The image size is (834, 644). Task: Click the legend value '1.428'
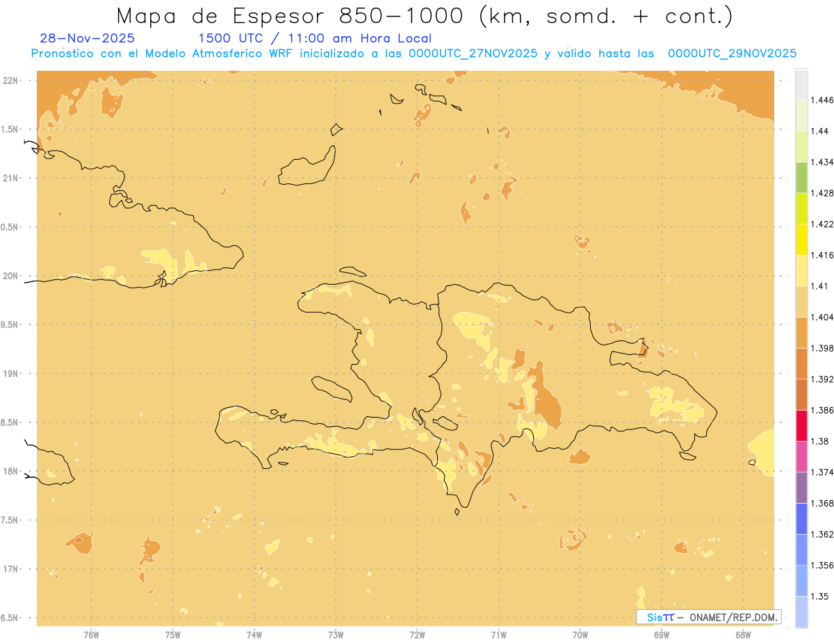coord(822,193)
